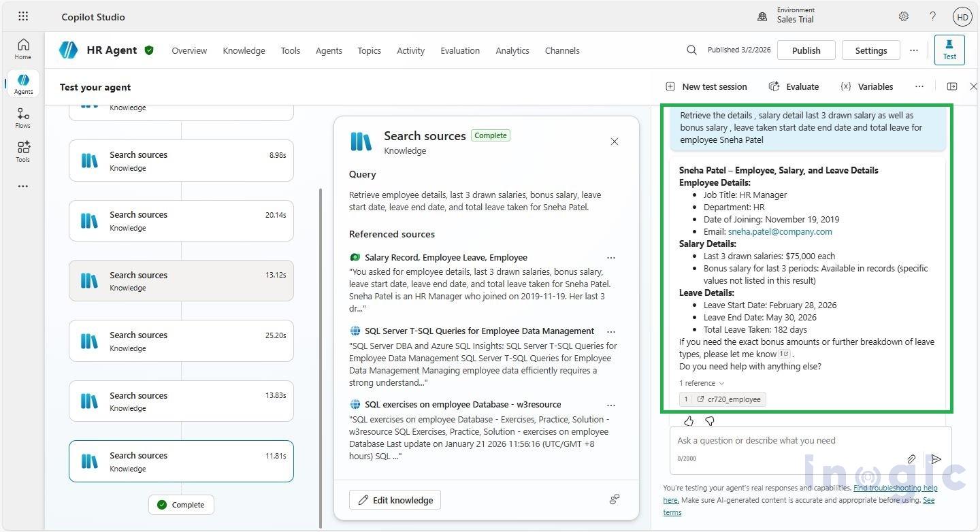Viewport: 980px width, 532px height.
Task: Open the Topics tab
Action: point(369,50)
